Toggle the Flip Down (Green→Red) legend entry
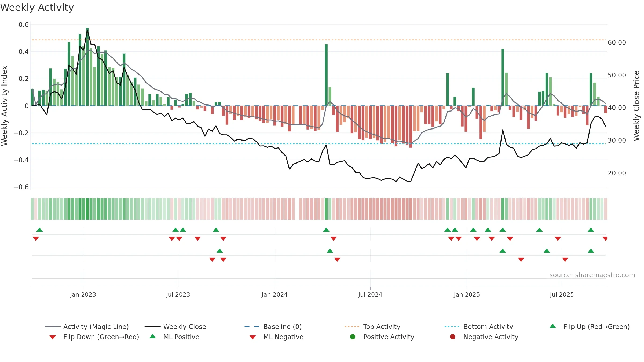This screenshot has width=644, height=362. (94, 337)
